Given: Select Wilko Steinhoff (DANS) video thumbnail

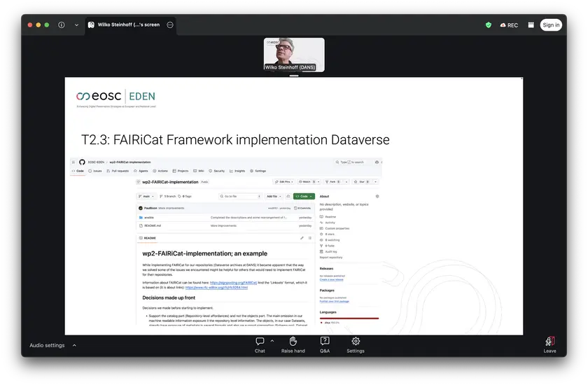Looking at the screenshot, I should [294, 55].
